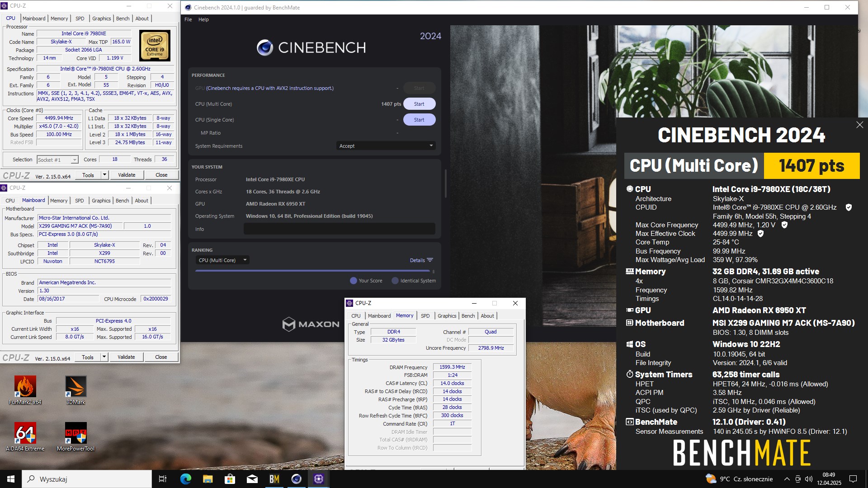This screenshot has width=868, height=488.
Task: Open Socket #1 selection dropdown
Action: pyautogui.click(x=57, y=160)
